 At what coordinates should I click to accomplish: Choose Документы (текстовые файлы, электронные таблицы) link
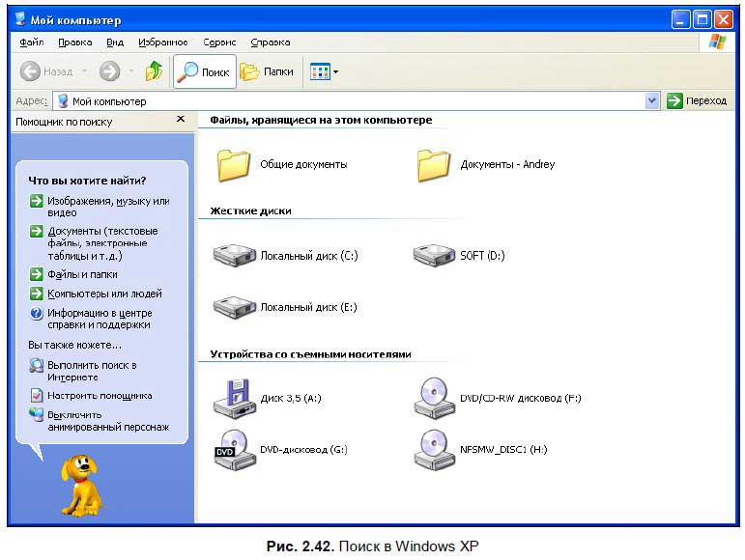pos(102,243)
